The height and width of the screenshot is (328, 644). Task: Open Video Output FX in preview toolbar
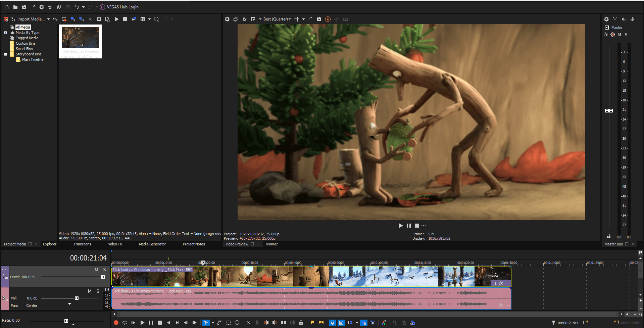click(245, 19)
